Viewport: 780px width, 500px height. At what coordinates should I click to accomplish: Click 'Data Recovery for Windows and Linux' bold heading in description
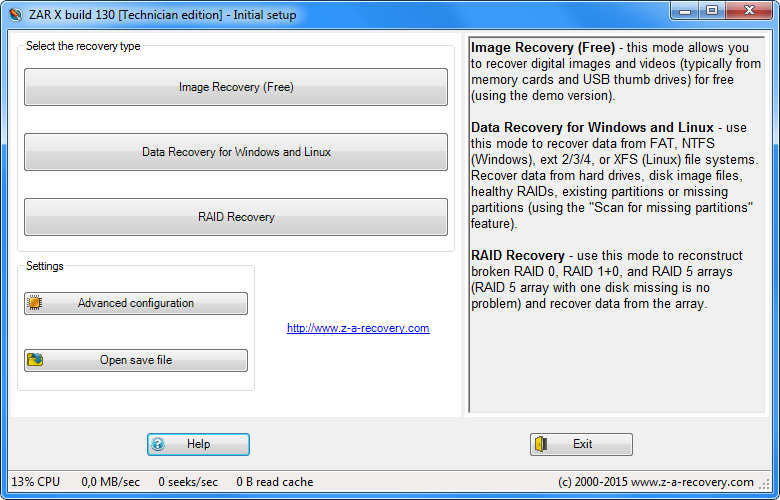tap(592, 128)
